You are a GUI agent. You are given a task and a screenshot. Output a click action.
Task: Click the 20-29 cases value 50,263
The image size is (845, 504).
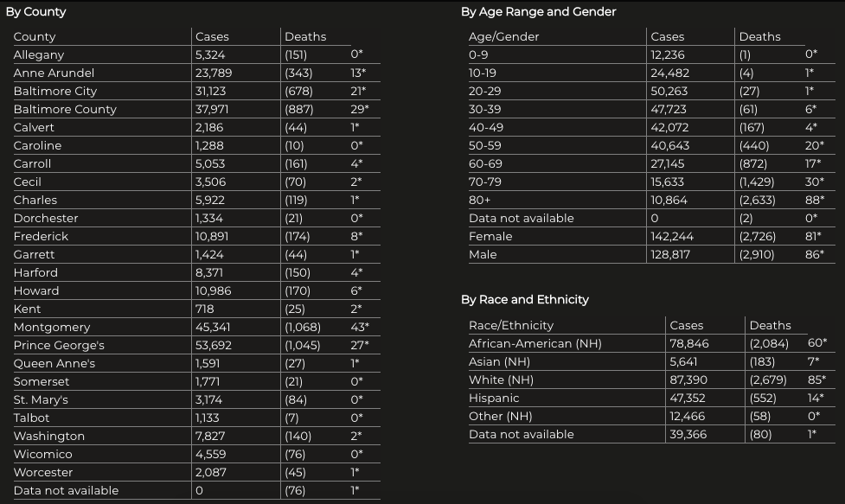pos(669,91)
